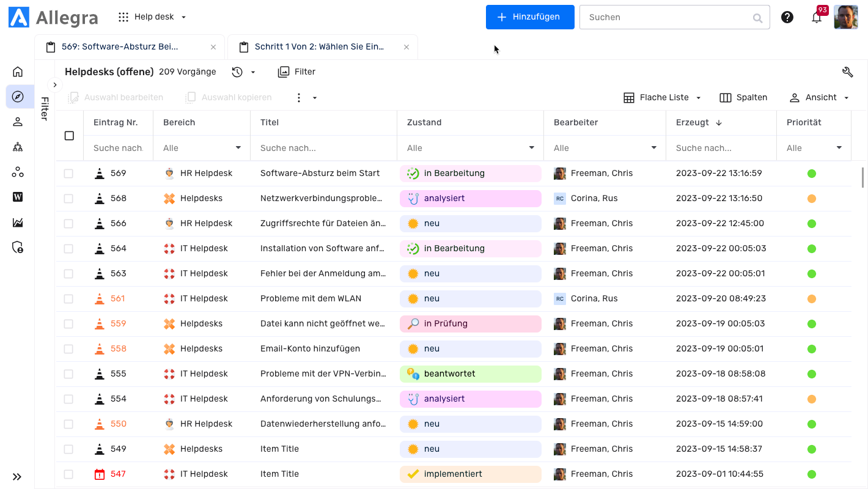Switch to the 569: Software-Absturz tab
868x489 pixels.
click(x=120, y=47)
